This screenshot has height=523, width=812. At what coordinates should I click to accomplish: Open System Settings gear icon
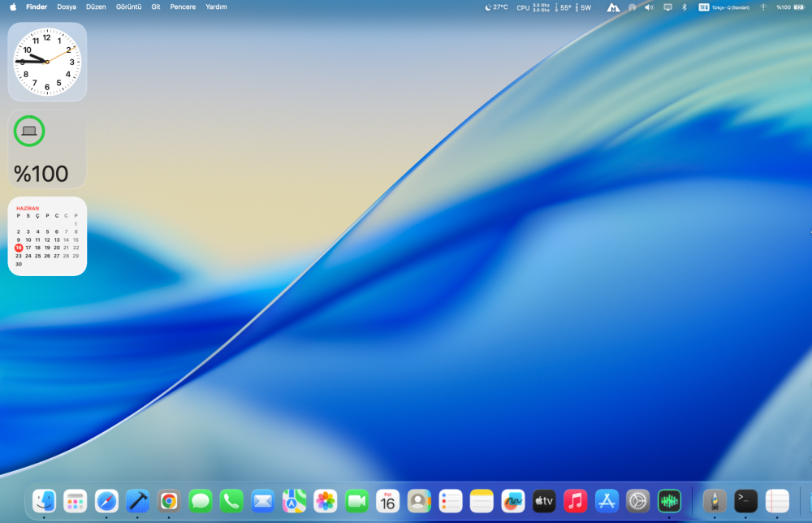pos(637,501)
